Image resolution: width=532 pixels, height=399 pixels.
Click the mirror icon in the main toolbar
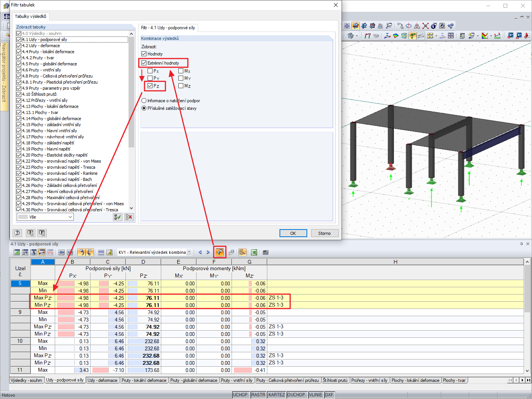pyautogui.click(x=417, y=26)
